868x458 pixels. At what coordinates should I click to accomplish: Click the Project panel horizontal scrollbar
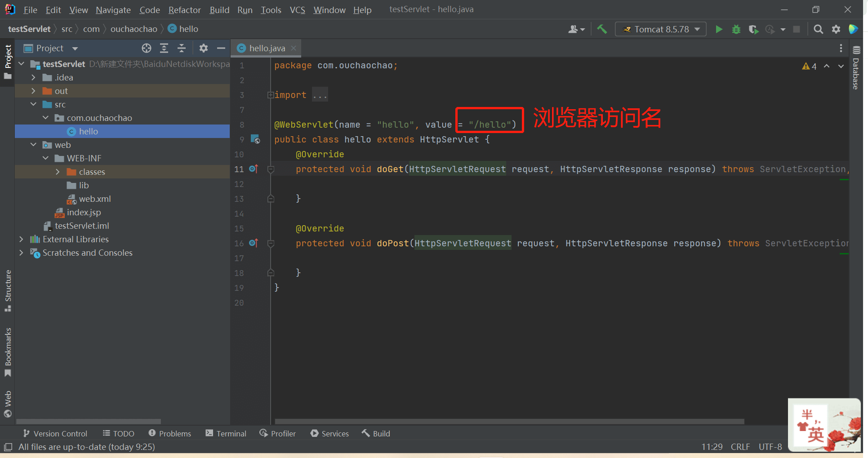(88, 422)
